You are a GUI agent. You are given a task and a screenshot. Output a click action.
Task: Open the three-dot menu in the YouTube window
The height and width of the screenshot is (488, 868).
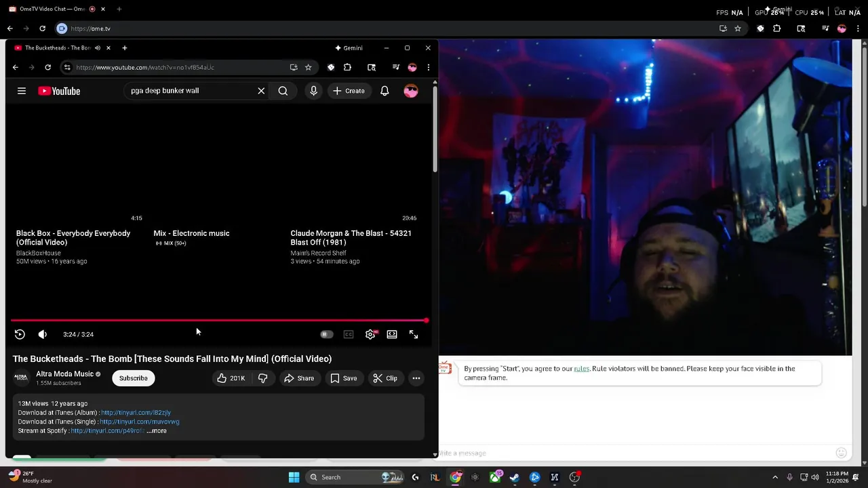coord(428,67)
